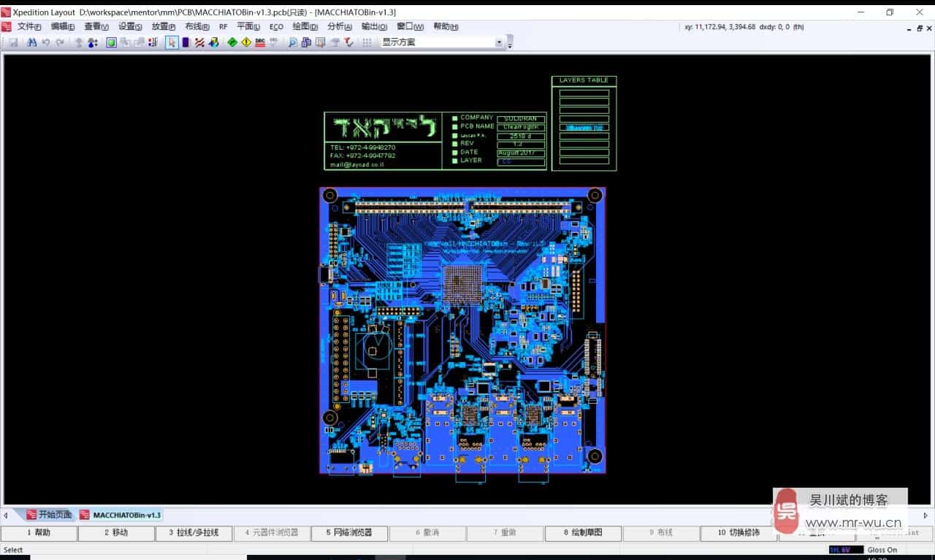The width and height of the screenshot is (935, 560).
Task: Select the Route mode red traces icon
Action: tap(199, 42)
